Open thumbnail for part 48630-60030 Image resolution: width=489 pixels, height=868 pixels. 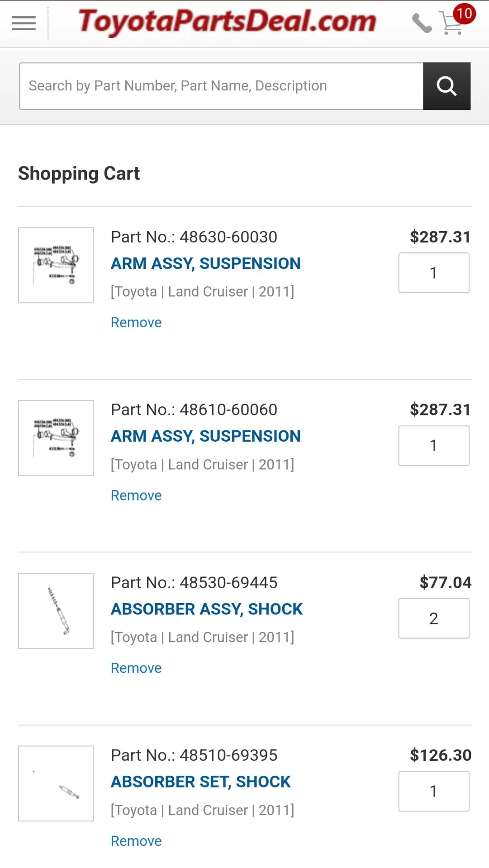point(56,265)
